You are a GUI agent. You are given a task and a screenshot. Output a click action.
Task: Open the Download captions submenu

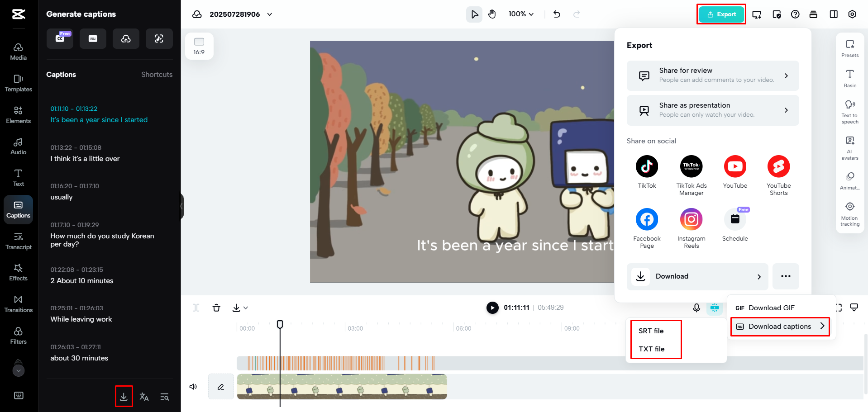780,327
